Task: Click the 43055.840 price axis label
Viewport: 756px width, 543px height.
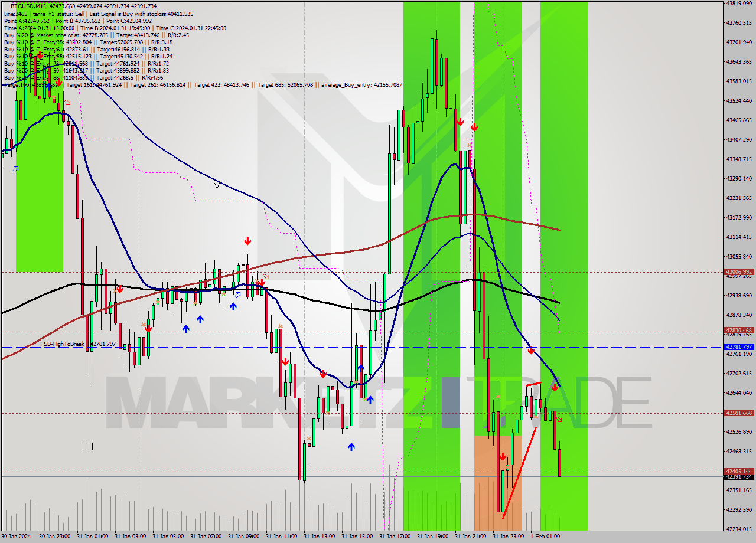Action: [739, 256]
